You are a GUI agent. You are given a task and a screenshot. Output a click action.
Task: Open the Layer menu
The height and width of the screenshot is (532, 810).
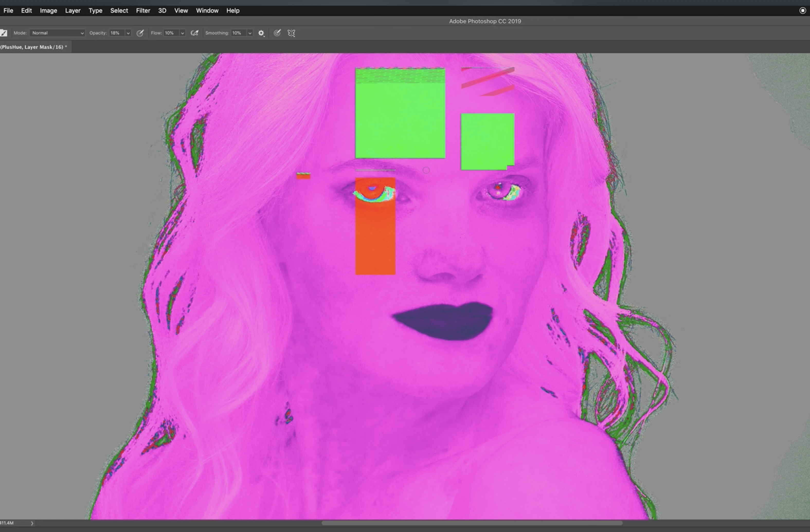[73, 11]
